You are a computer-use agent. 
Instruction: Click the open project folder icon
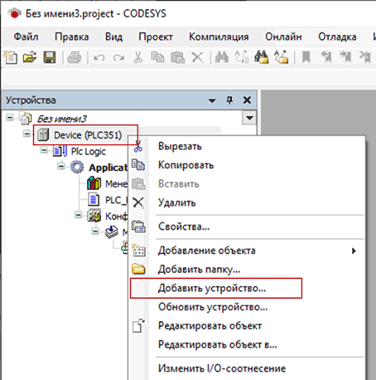(30, 57)
